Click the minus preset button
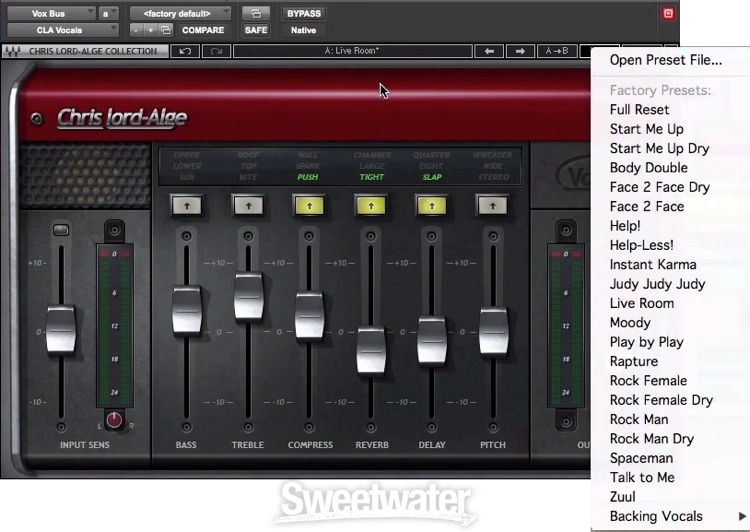 [136, 30]
